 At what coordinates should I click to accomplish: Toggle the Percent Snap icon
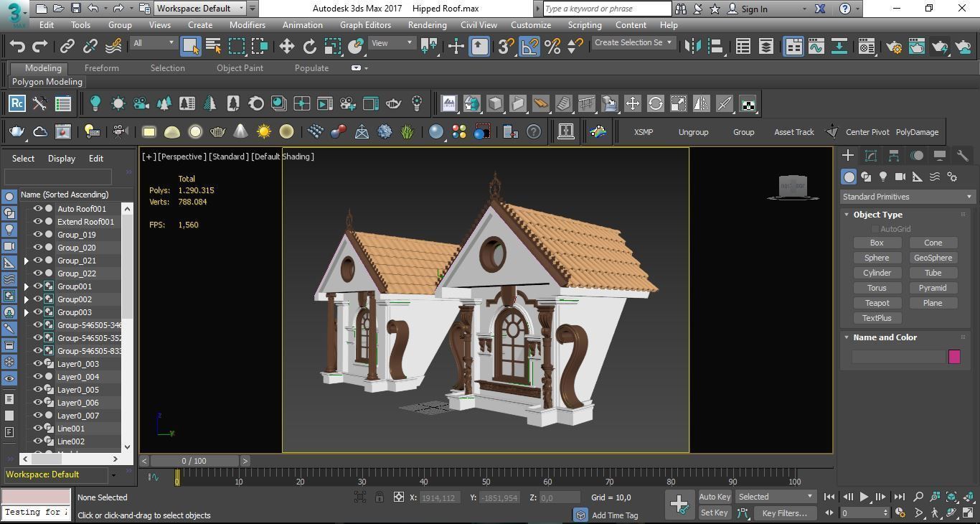click(552, 46)
